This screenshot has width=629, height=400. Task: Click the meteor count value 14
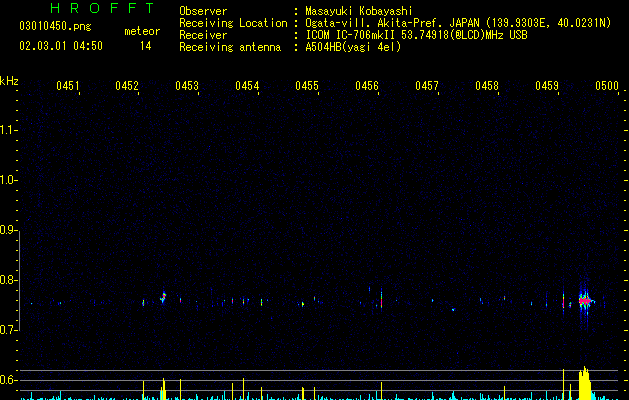pos(146,46)
